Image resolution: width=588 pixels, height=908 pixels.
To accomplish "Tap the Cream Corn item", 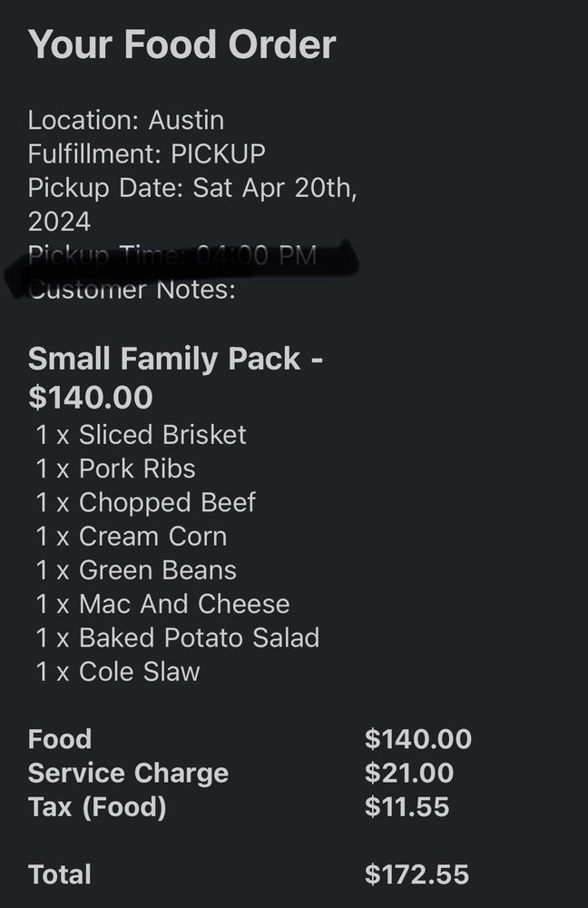I will 132,536.
